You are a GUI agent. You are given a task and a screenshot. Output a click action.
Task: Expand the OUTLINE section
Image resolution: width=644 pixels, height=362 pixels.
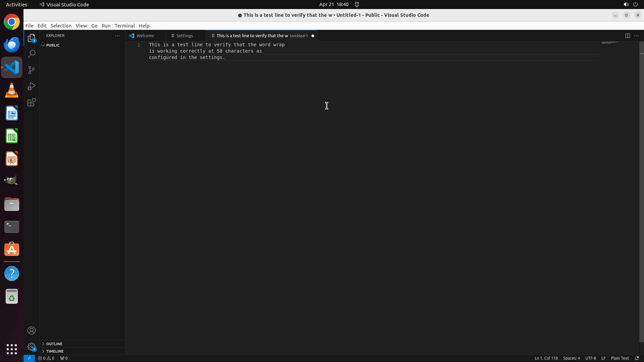(x=54, y=344)
